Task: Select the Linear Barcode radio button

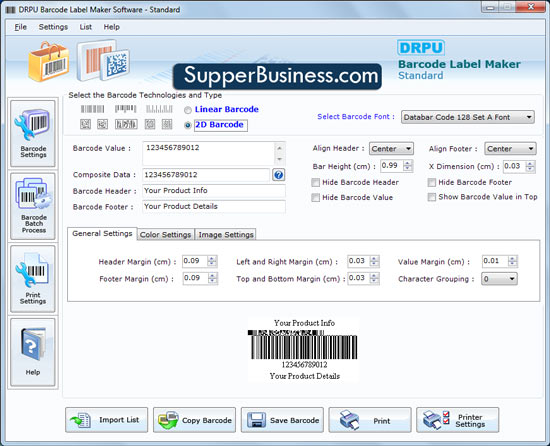Action: pyautogui.click(x=188, y=110)
